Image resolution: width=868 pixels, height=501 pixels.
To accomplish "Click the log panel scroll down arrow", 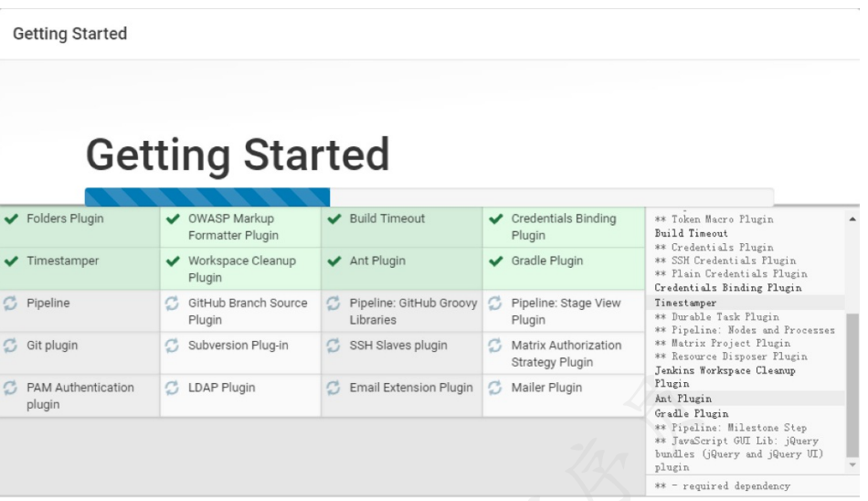I will [x=852, y=465].
